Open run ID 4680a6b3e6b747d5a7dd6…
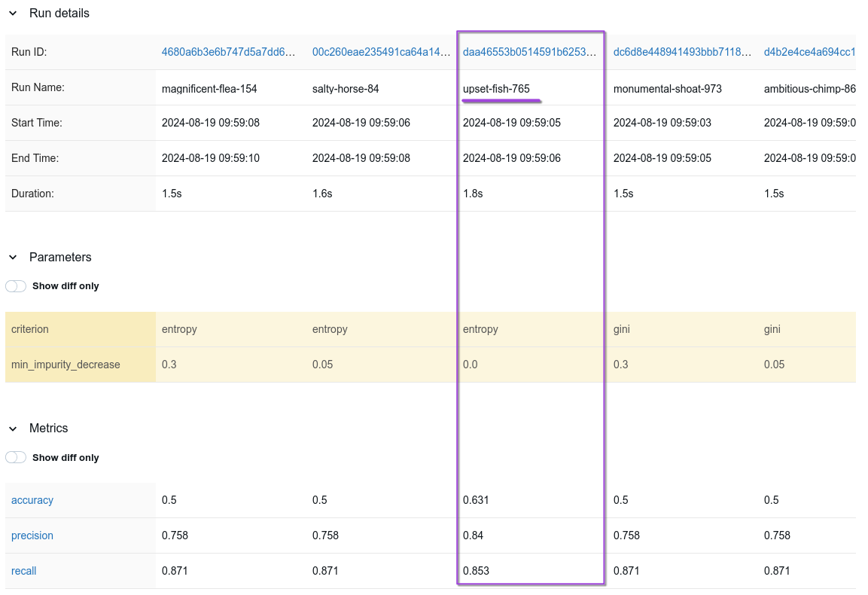 [x=228, y=52]
